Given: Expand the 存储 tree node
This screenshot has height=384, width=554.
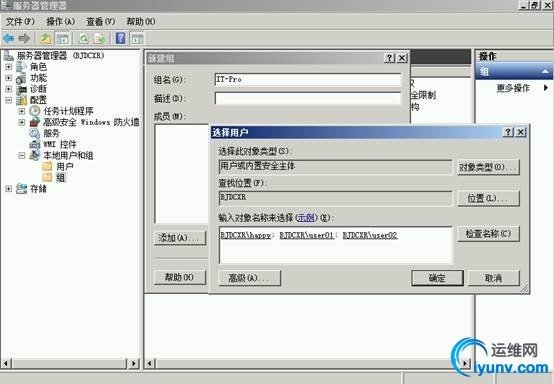Looking at the screenshot, I should [x=8, y=189].
